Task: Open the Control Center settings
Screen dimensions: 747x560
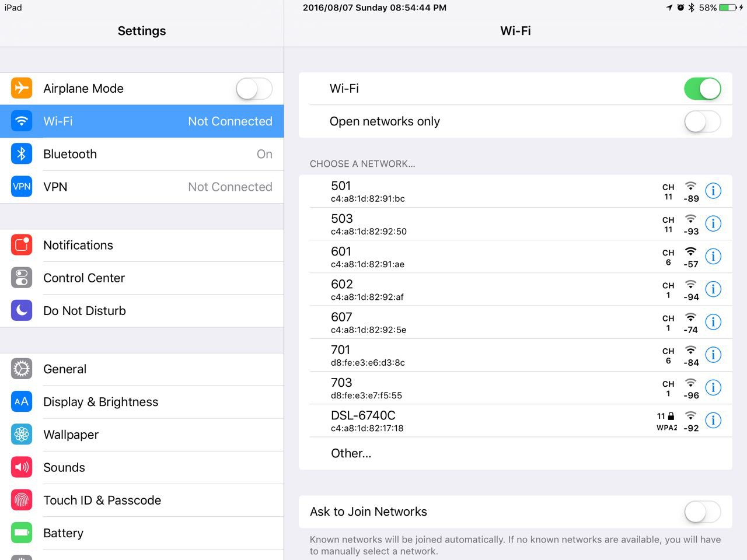Action: coord(84,278)
